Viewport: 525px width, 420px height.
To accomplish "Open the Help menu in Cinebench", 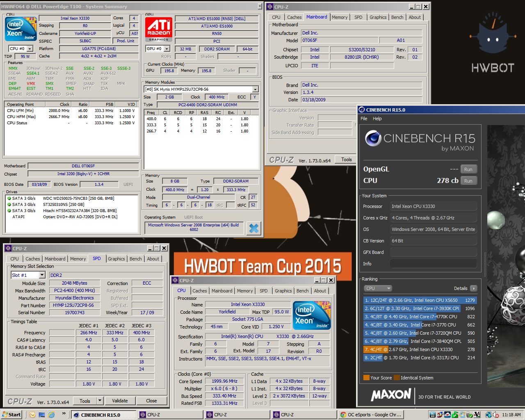I will pos(377,119).
